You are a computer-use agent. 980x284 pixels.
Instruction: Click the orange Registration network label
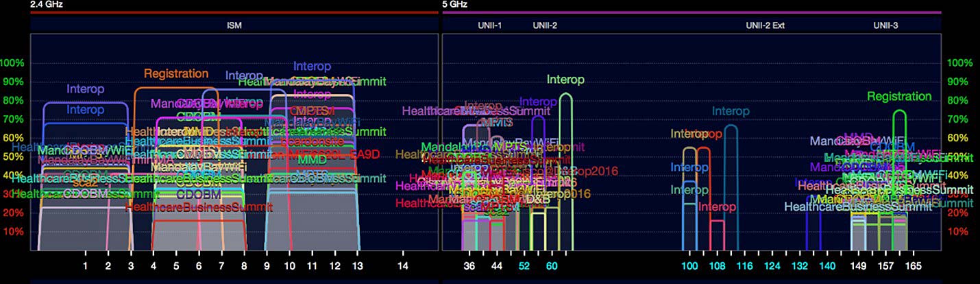[x=176, y=73]
